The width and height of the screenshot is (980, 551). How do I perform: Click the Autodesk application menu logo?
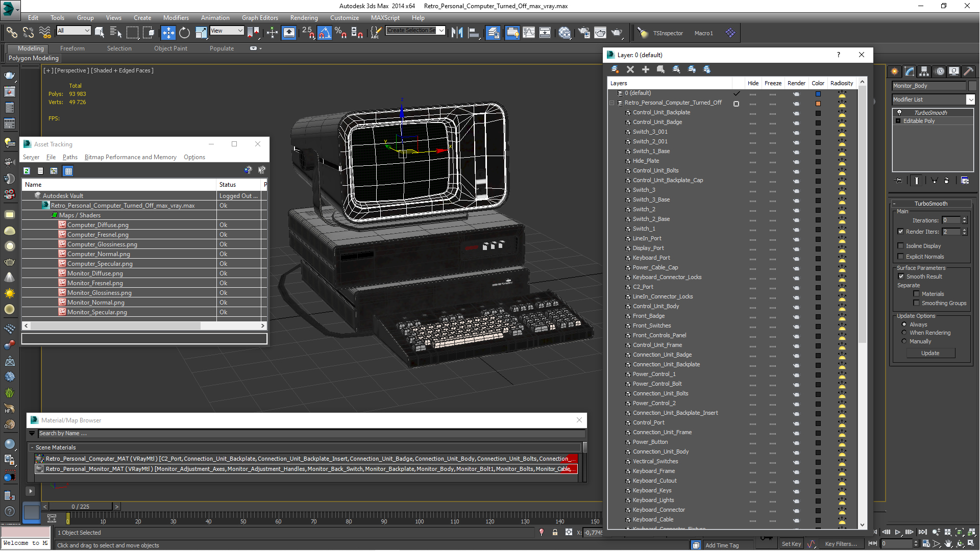click(9, 9)
